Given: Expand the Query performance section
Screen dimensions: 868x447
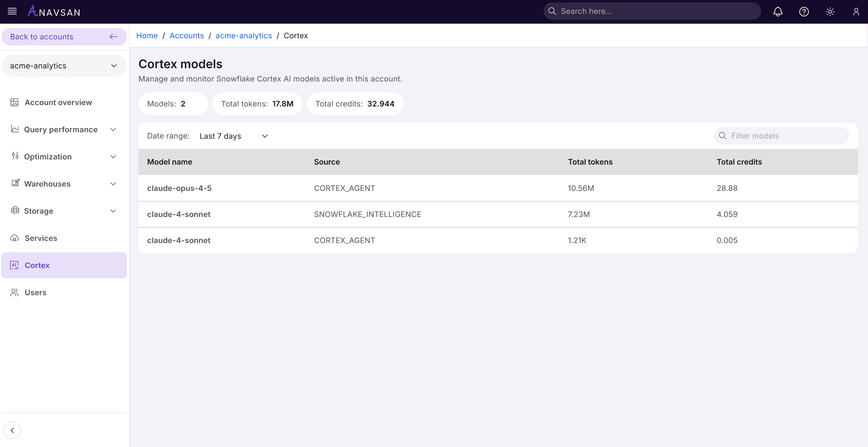Looking at the screenshot, I should (113, 130).
